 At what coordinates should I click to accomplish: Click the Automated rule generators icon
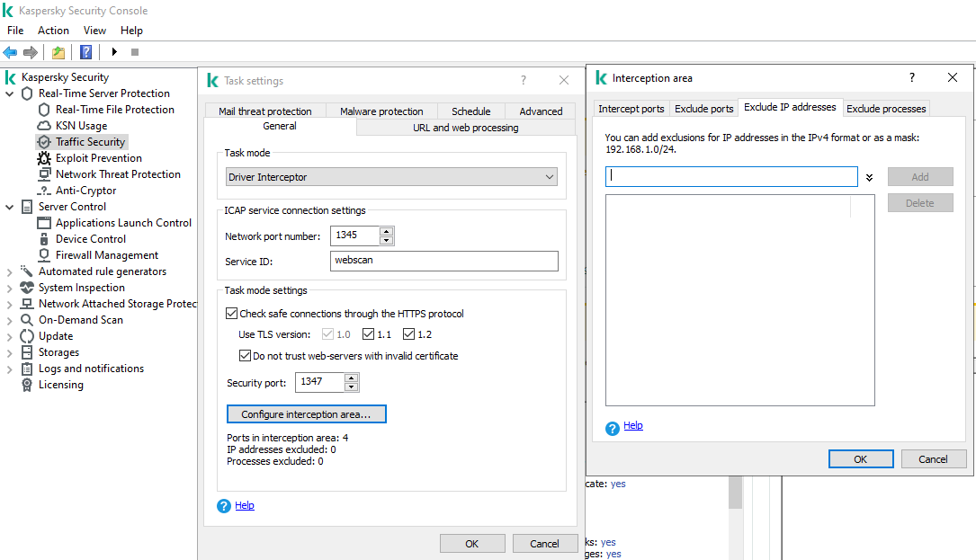coord(26,271)
